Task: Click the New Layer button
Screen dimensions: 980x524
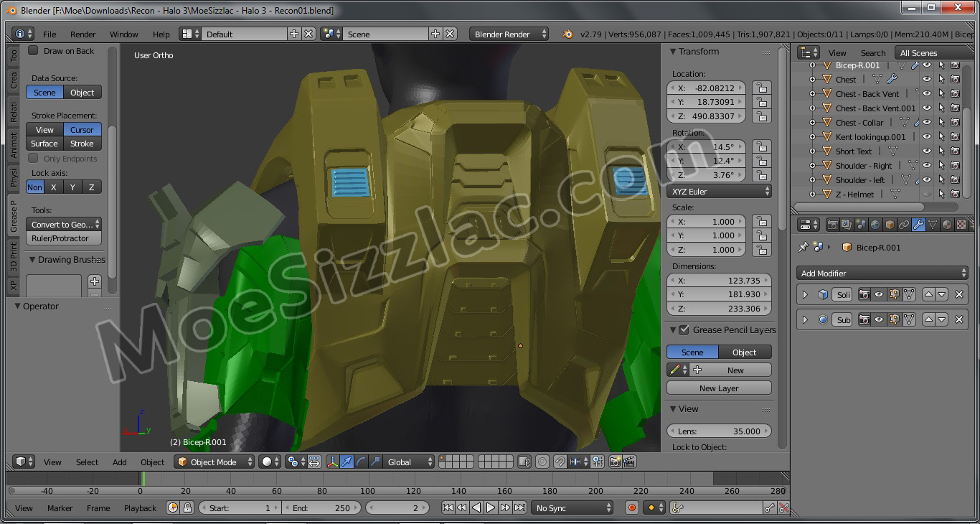Action: [719, 388]
